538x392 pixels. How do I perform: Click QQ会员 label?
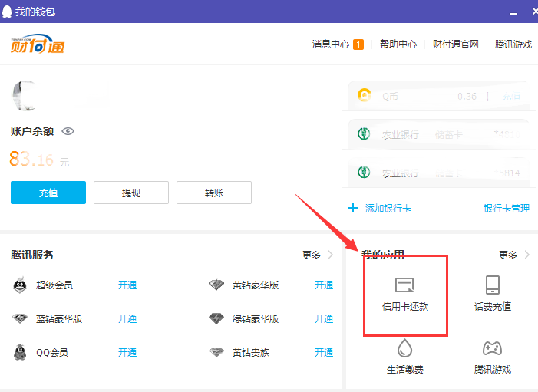point(52,352)
